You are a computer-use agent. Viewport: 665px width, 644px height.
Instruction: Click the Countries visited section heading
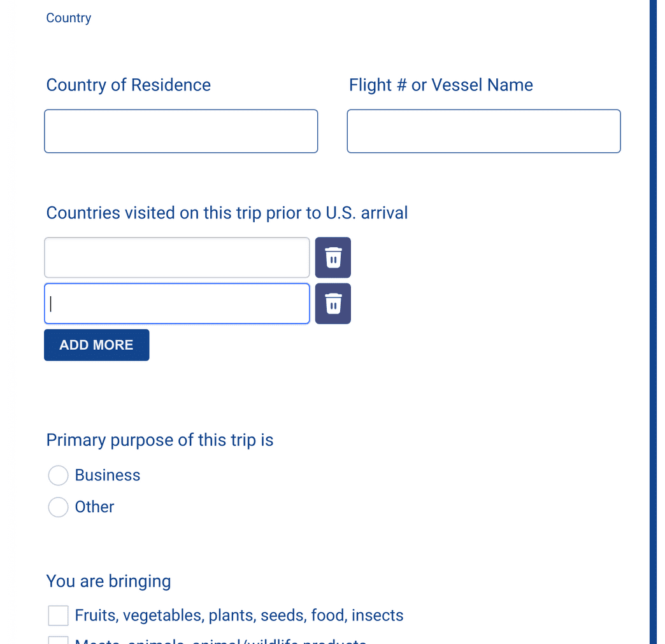(227, 213)
